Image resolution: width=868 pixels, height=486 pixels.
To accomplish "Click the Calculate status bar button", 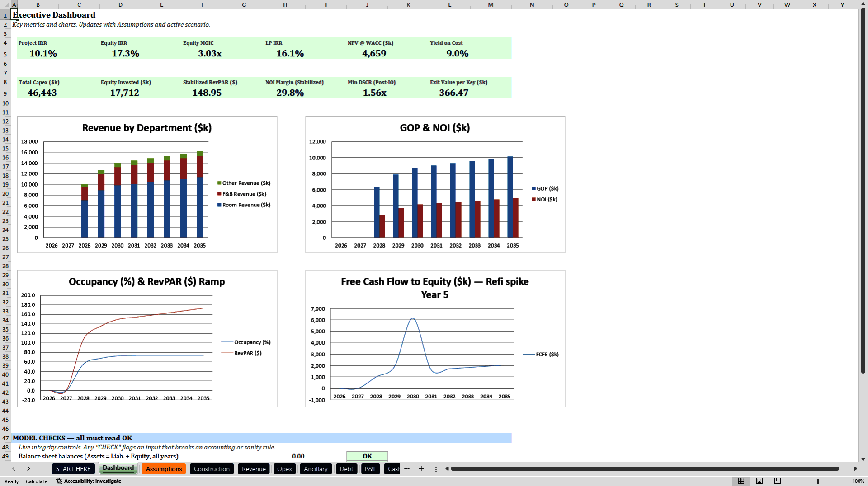I will pyautogui.click(x=36, y=481).
